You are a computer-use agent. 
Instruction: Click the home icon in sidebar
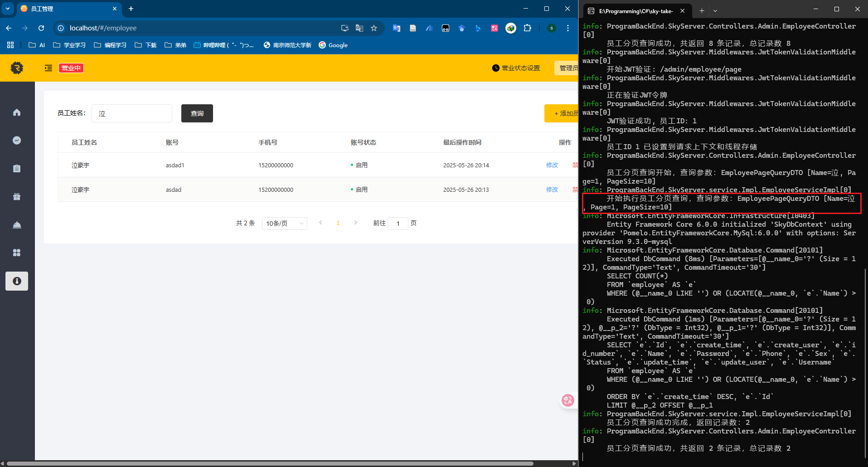[x=17, y=112]
